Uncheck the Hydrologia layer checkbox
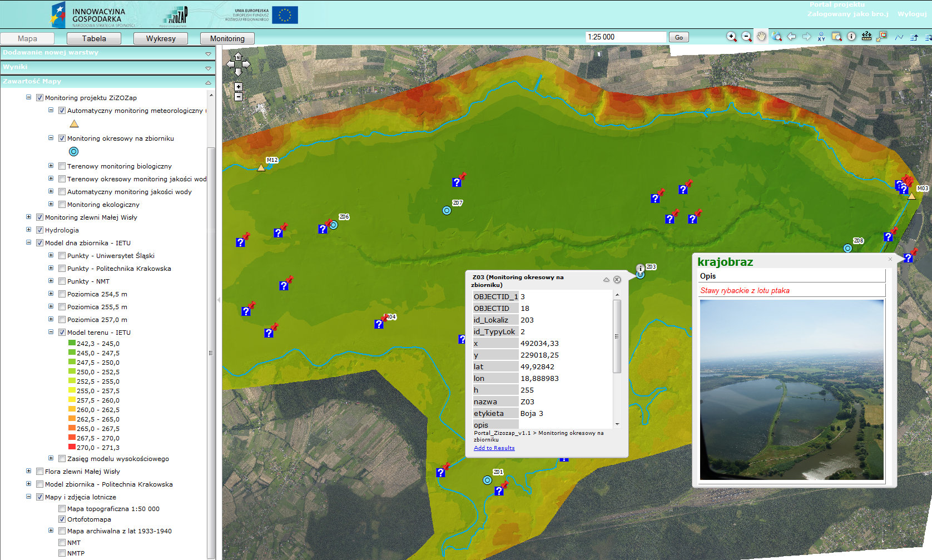Viewport: 932px width, 560px height. click(39, 230)
